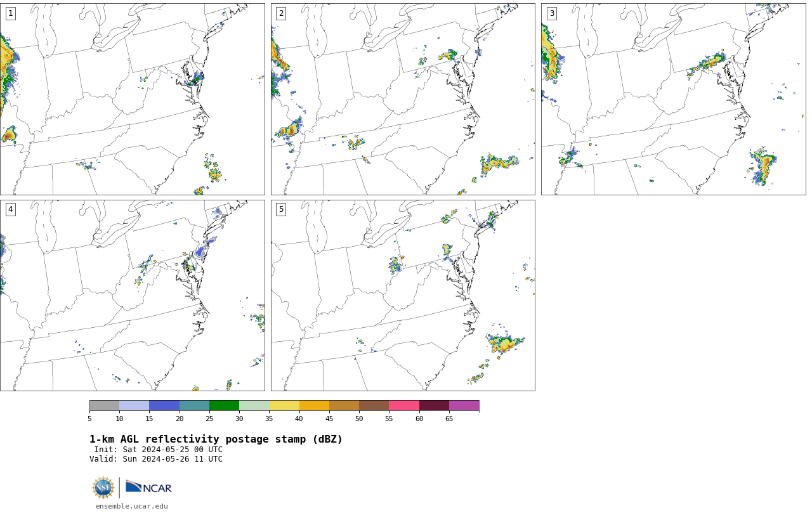Click the brown 50-55 dBZ color swatch
812x513 pixels.
pyautogui.click(x=374, y=406)
